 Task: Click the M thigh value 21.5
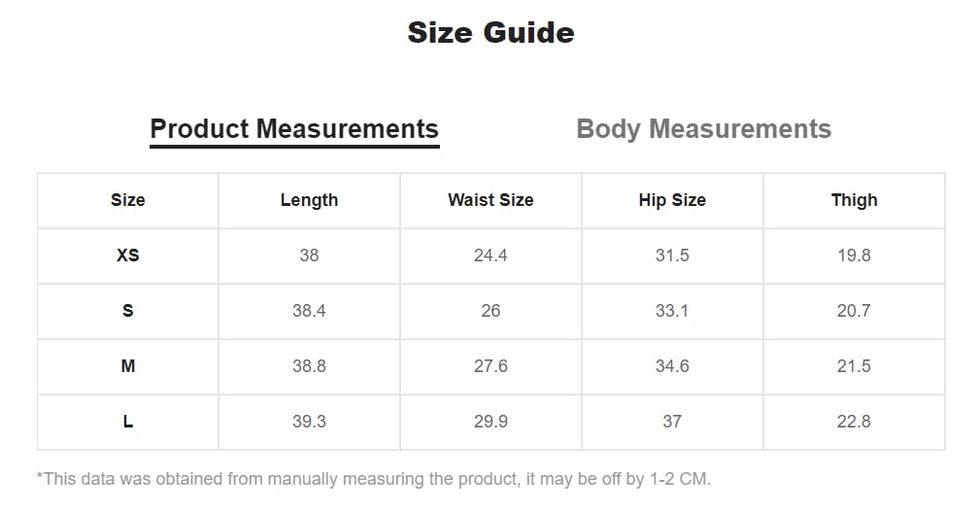click(x=854, y=366)
